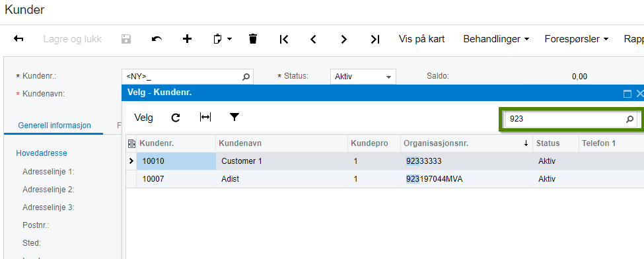Click organization number 923197044MVA
The image size is (644, 259).
(x=466, y=179)
